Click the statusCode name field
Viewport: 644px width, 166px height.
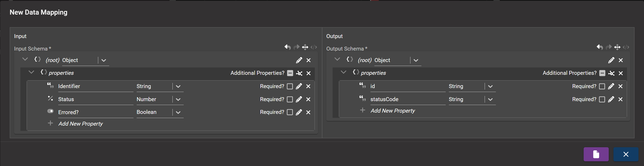point(408,99)
